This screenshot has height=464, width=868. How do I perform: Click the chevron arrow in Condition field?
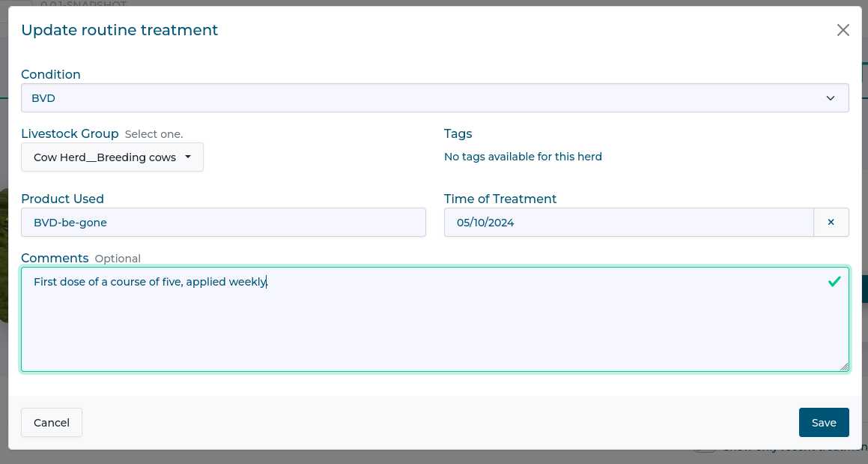point(830,98)
